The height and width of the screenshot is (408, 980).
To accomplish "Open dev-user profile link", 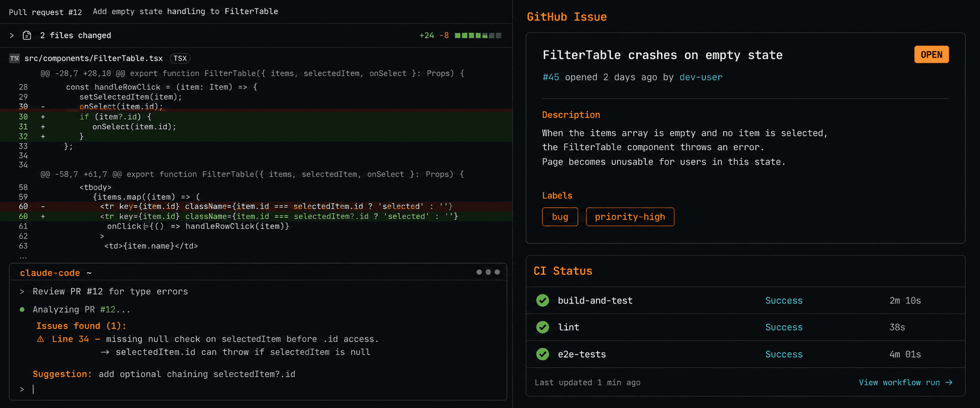I will [701, 77].
